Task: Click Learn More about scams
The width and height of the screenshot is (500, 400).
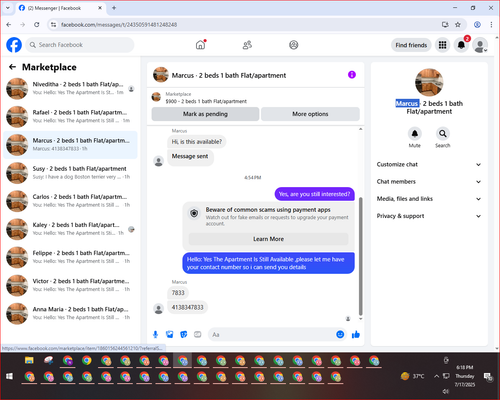Action: (268, 239)
